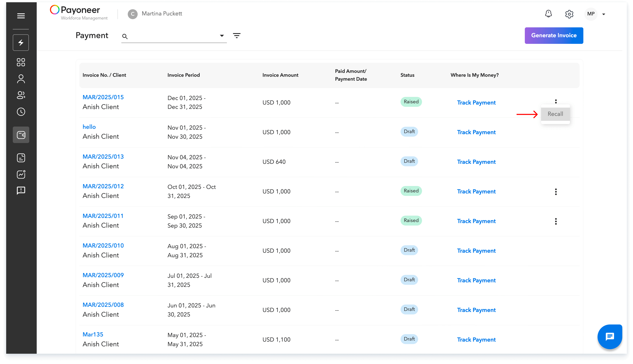Open the chat bubble in bottom corner

tap(610, 336)
